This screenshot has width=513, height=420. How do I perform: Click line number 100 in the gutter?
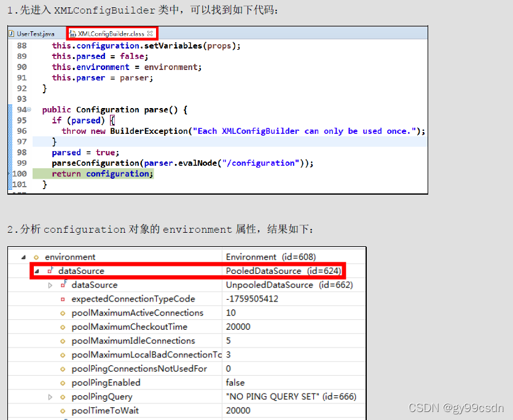click(20, 174)
